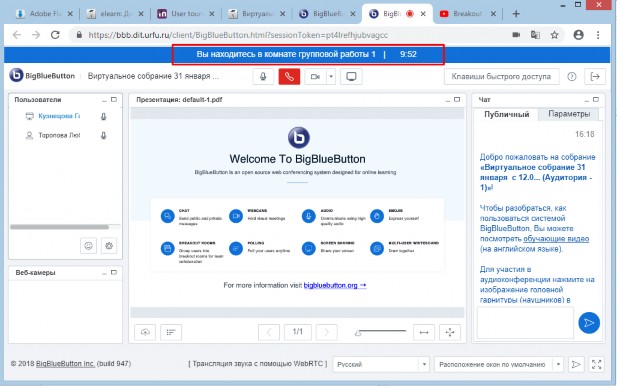
Task: Open the webcam options dropdown arrow
Action: (331, 76)
